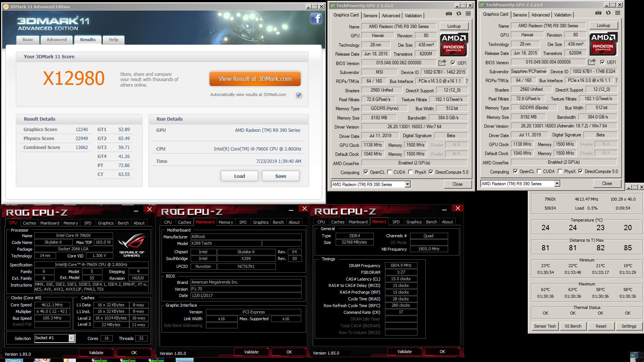Toggle UEFI checkbox in Sapphire GPU-Z
Viewport: 644px width, 362px height.
click(603, 62)
